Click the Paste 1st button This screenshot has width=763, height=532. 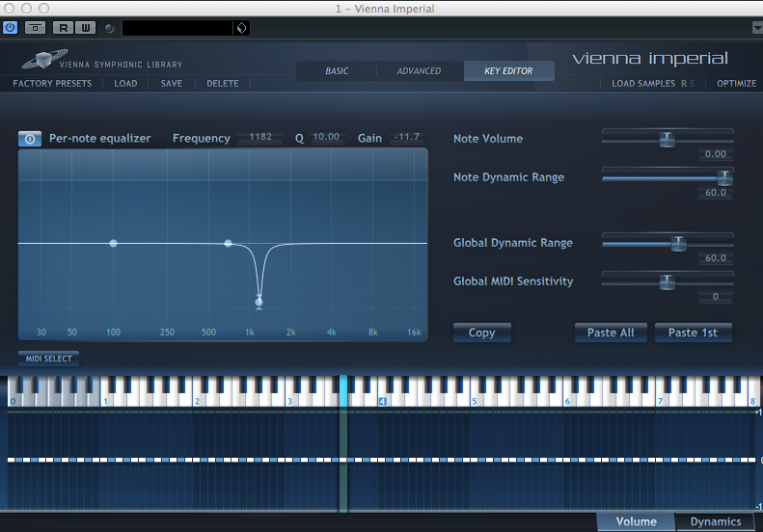pos(693,332)
